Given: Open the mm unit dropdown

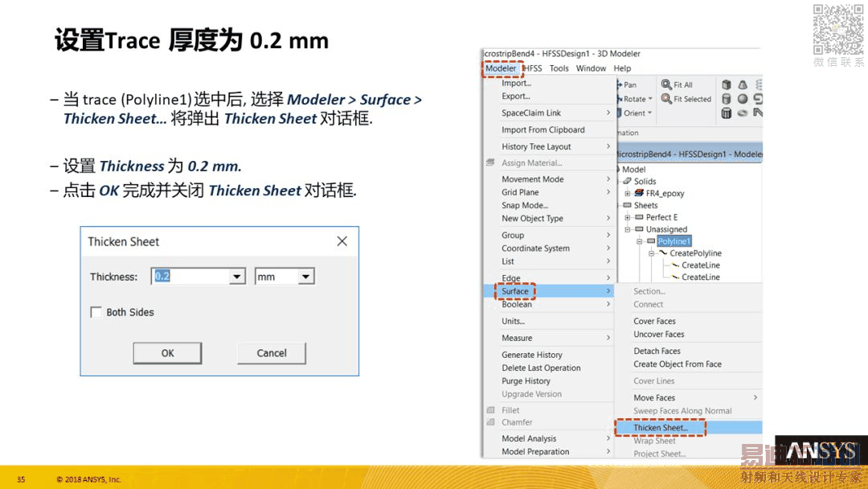Looking at the screenshot, I should pyautogui.click(x=305, y=277).
